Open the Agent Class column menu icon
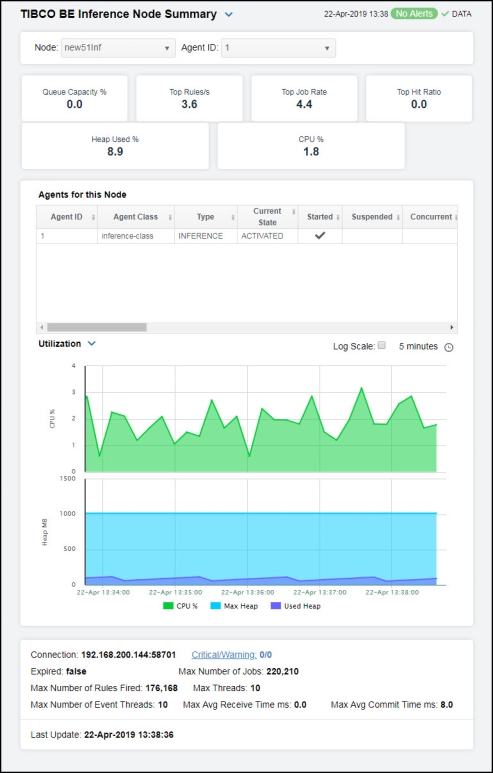 pyautogui.click(x=170, y=217)
